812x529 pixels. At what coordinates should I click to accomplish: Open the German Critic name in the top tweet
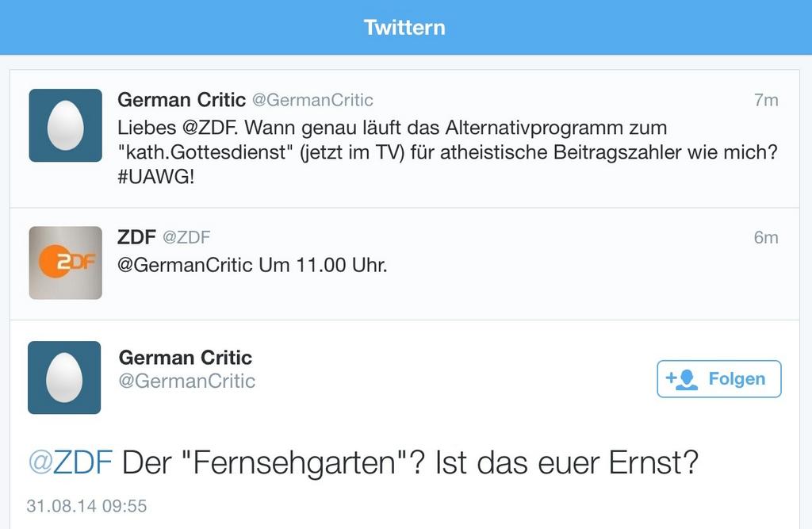(182, 100)
